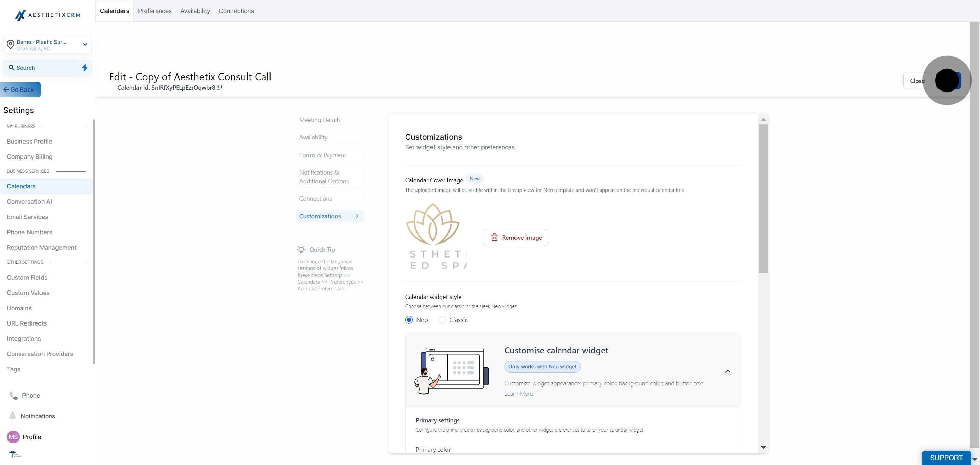Screen dimensions: 980x465
Task: Click the calendar cover image thumbnail
Action: click(x=436, y=237)
